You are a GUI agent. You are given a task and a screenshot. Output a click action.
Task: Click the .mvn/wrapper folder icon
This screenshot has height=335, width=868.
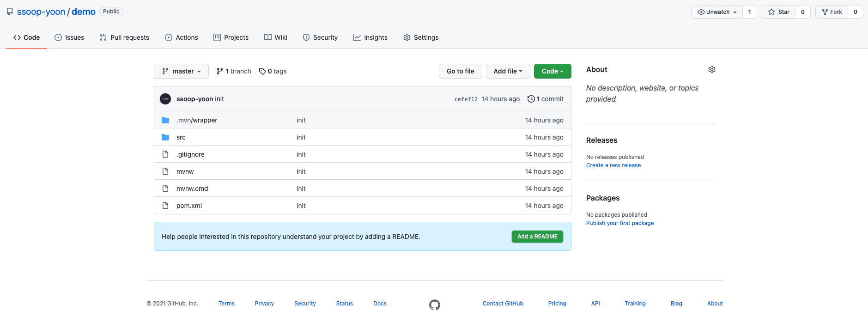165,120
